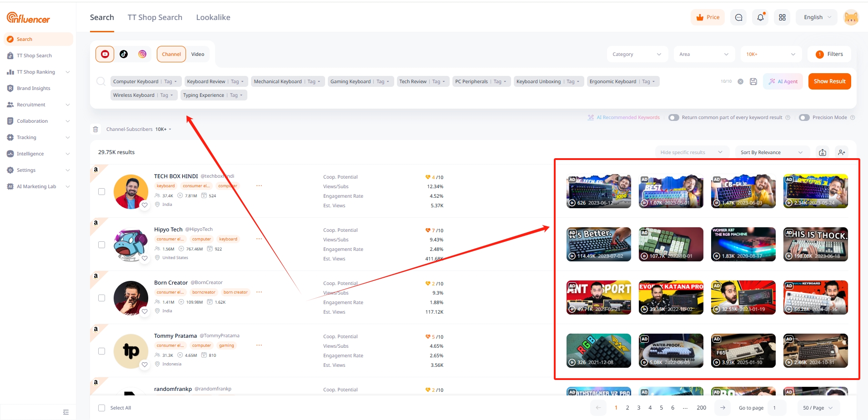The width and height of the screenshot is (868, 420).
Task: Check the TECH BOX HINDI checkbox
Action: tap(102, 191)
